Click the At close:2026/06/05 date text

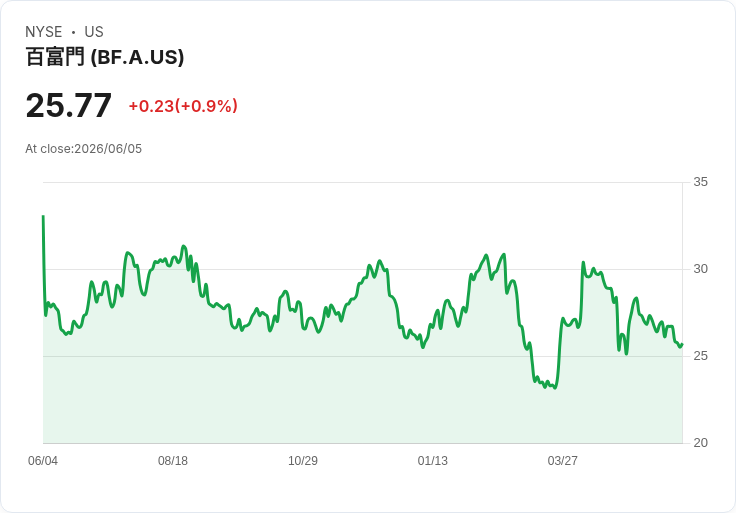click(84, 149)
